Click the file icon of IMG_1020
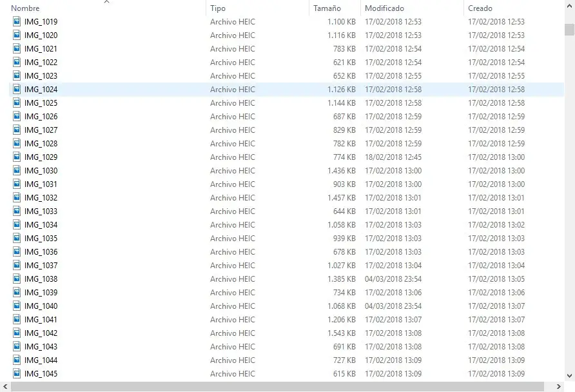575x392 pixels. pyautogui.click(x=17, y=35)
